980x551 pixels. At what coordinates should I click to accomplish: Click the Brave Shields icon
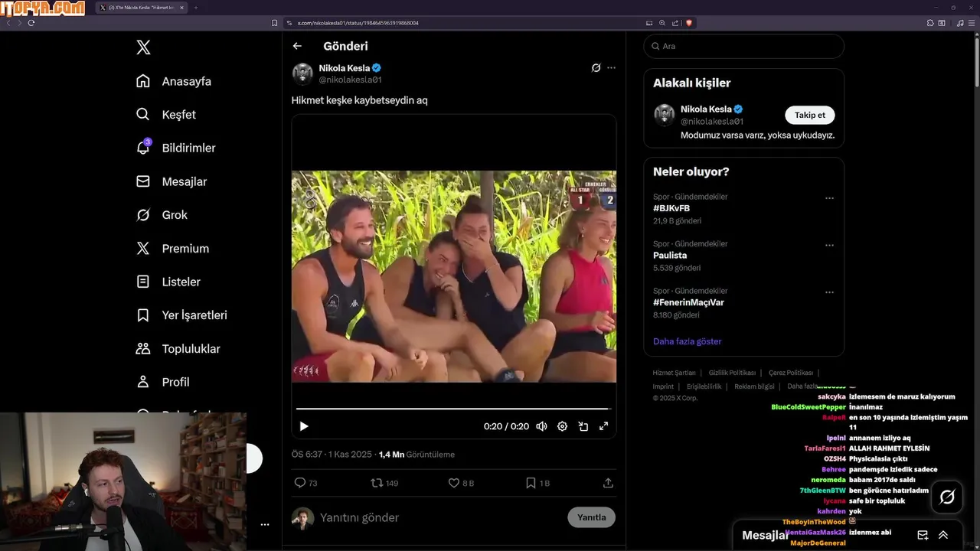pyautogui.click(x=688, y=23)
